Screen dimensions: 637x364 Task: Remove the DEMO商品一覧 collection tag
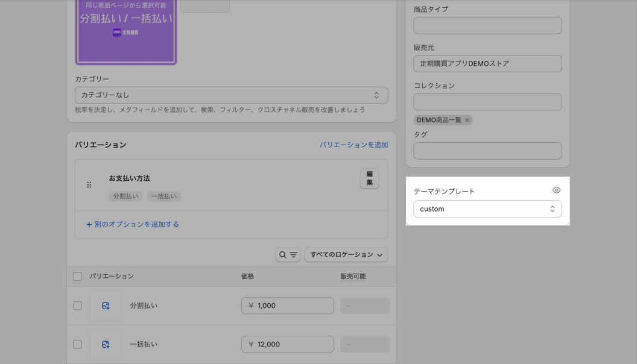(467, 120)
